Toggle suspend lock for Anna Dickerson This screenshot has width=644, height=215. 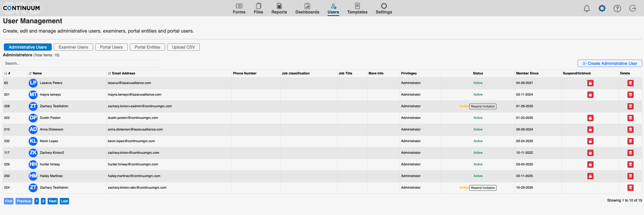(x=590, y=129)
